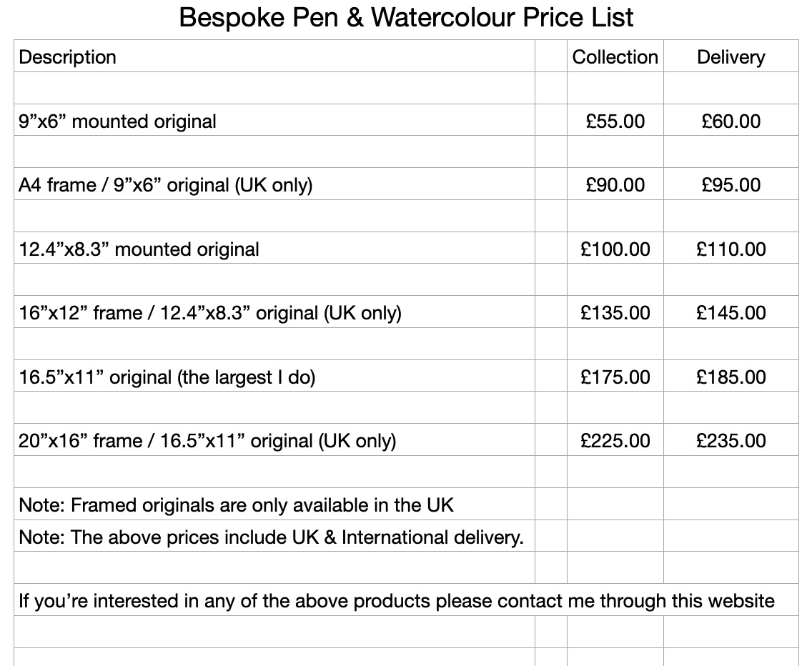The height and width of the screenshot is (666, 812).
Task: Select the 'Description' header cell
Action: [67, 57]
